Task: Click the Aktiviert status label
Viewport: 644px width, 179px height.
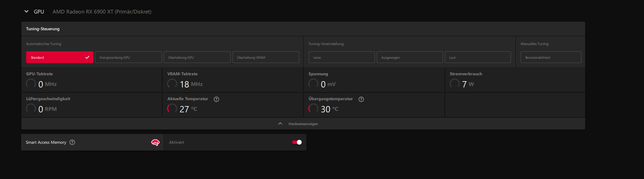Action: tap(177, 142)
